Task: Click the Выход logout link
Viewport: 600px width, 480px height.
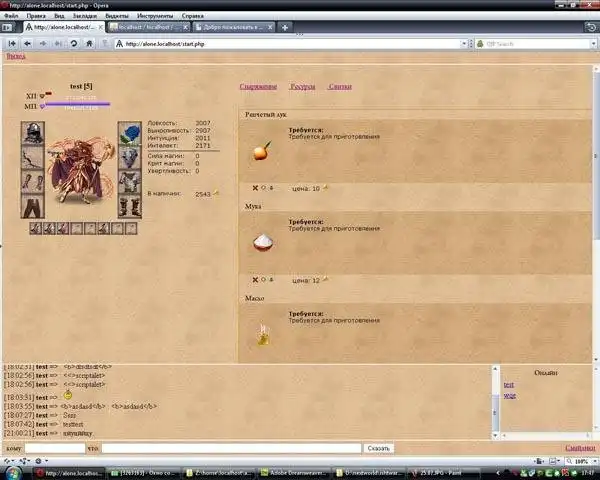Action: pos(16,56)
